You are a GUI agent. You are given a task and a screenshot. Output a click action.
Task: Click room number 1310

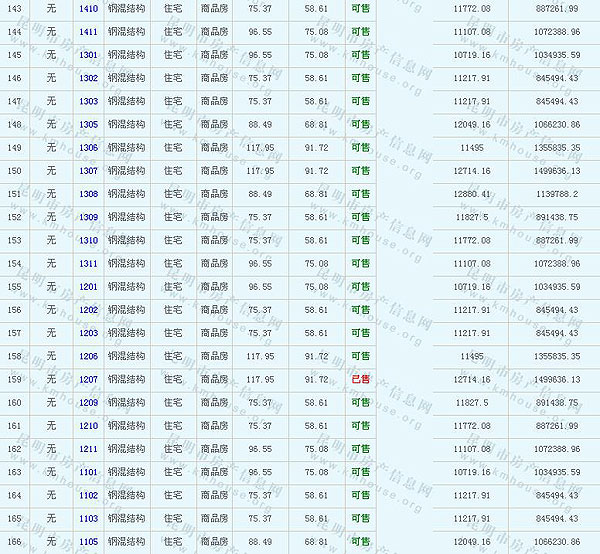pos(88,240)
